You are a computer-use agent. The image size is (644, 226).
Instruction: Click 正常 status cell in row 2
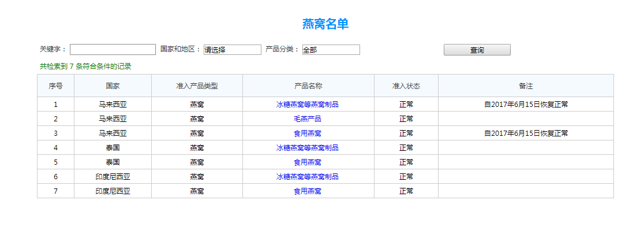pos(406,119)
